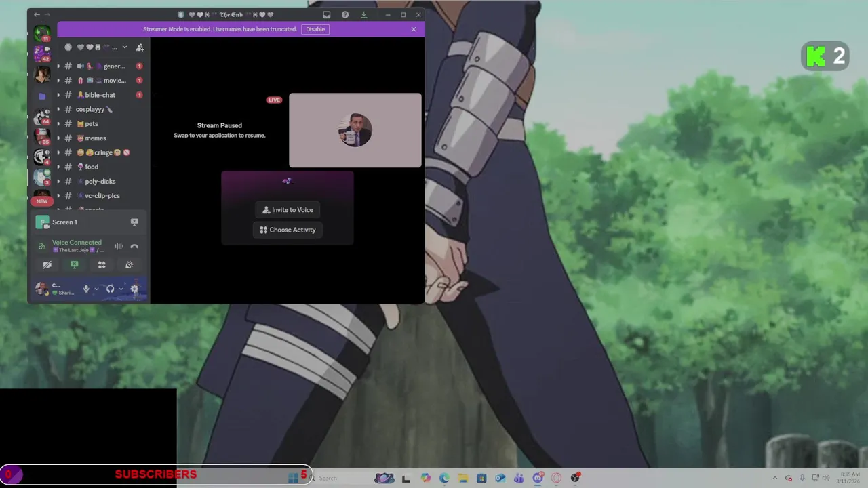Open the activities launcher icon in voice panel
Viewport: 868px width, 488px height.
click(x=102, y=265)
